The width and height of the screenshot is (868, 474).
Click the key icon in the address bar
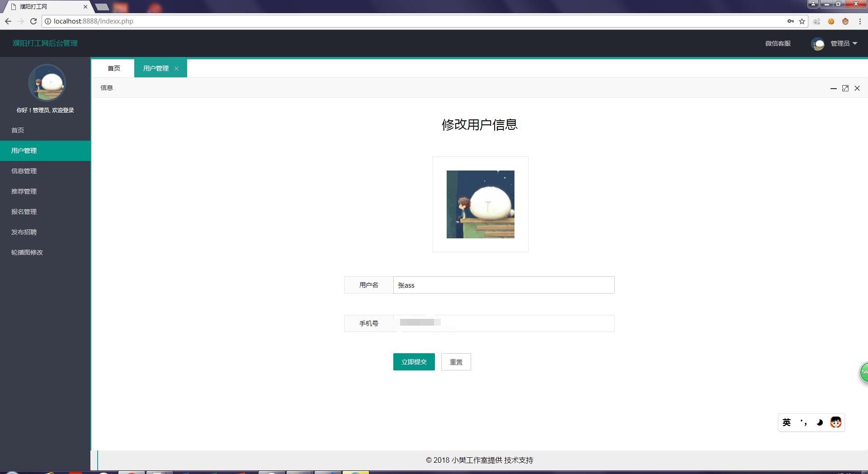(790, 21)
